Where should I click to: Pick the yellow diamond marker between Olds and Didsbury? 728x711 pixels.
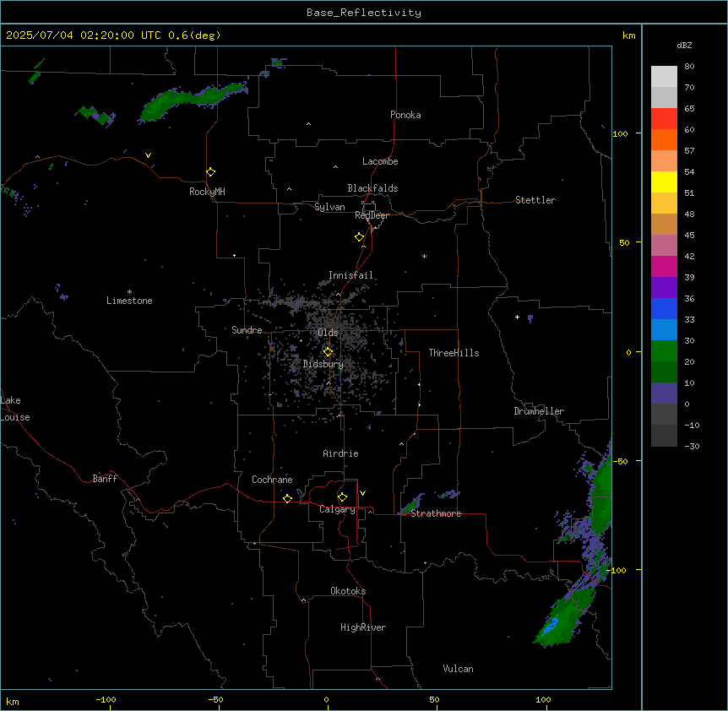click(x=328, y=352)
